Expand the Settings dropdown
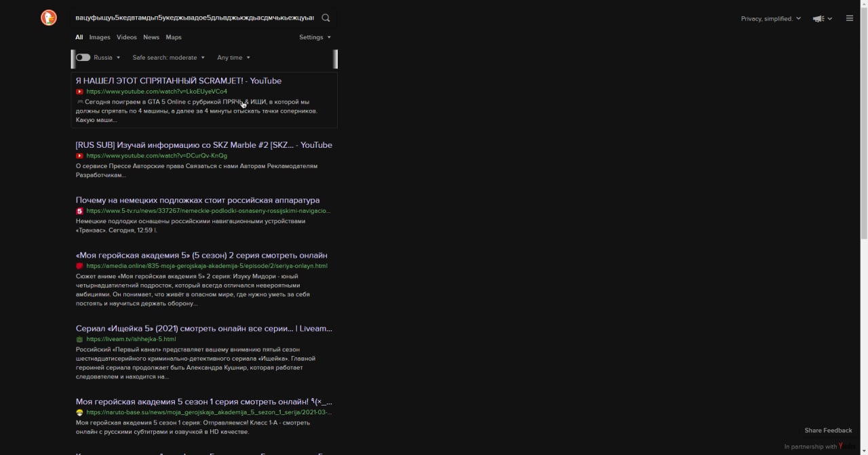 click(x=315, y=37)
